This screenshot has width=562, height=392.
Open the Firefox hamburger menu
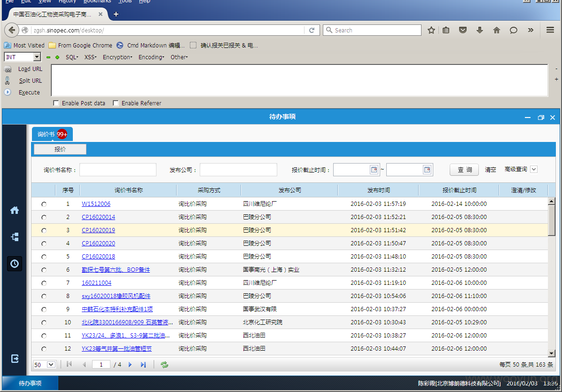[550, 30]
